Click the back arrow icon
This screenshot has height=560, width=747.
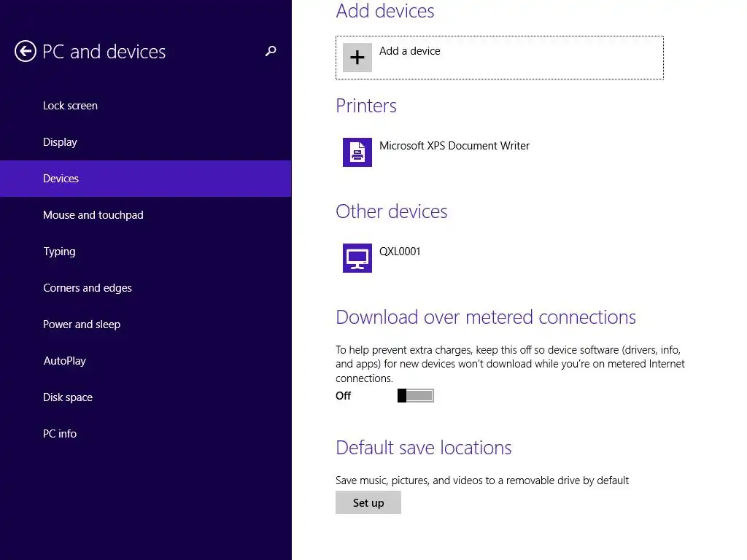click(26, 51)
